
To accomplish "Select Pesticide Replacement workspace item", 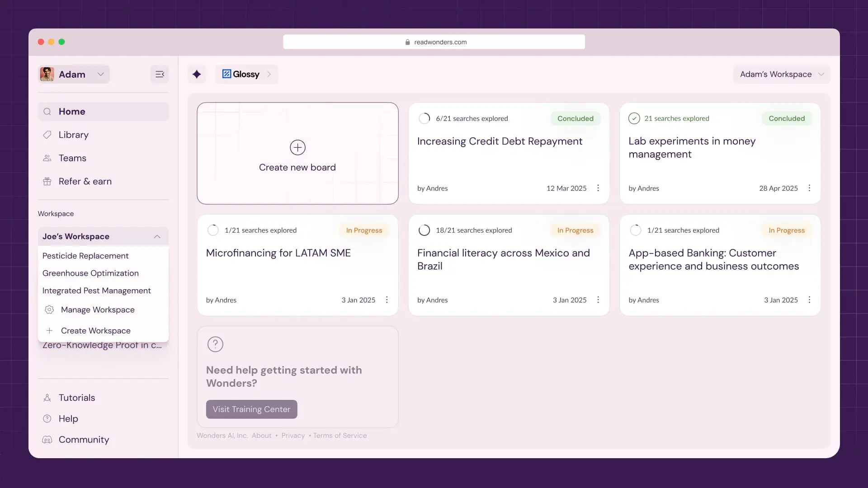I will coord(85,256).
